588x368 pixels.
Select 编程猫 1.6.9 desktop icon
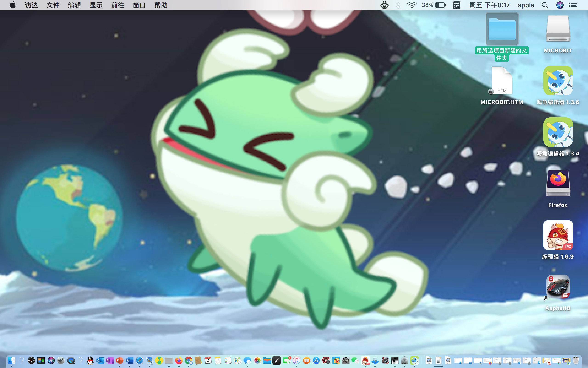point(558,235)
